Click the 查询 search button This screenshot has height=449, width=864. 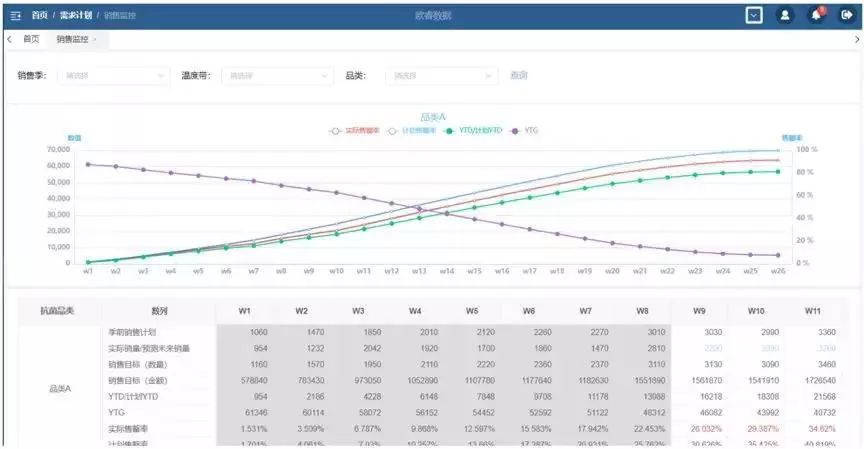pyautogui.click(x=518, y=75)
